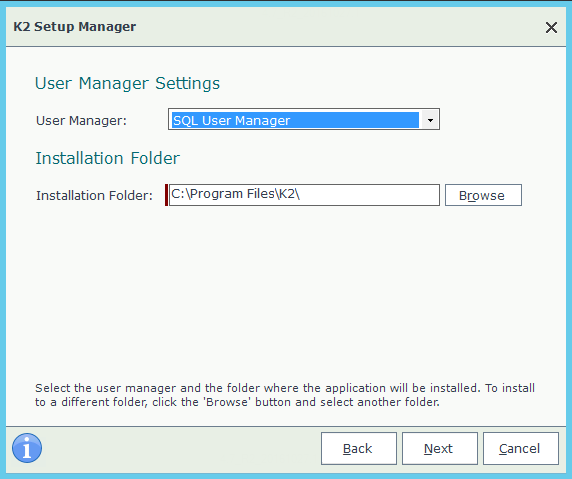This screenshot has height=479, width=572.
Task: Click the 'Installation Folder:' field label
Action: pos(94,196)
